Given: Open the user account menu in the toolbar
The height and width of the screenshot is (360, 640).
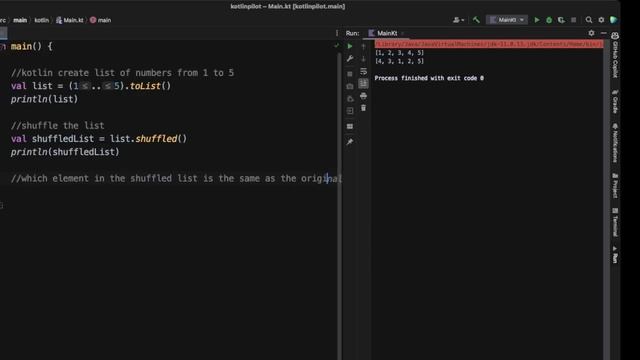Looking at the screenshot, I should coord(458,20).
